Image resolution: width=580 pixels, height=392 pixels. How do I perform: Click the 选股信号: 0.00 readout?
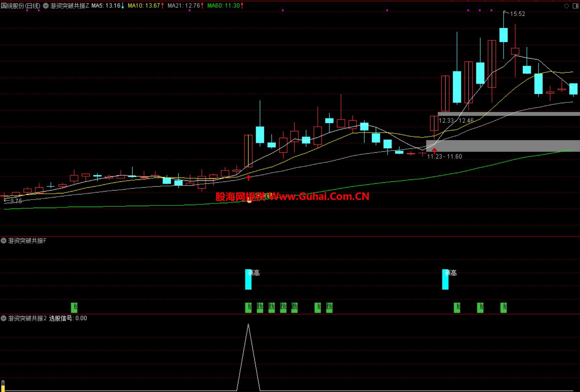[68, 318]
